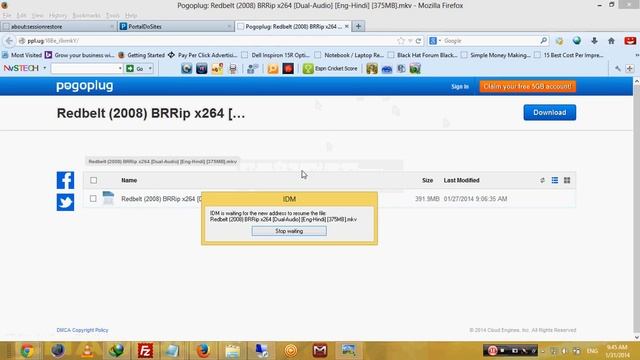640x360 pixels.
Task: Sort files by the Size column header
Action: pyautogui.click(x=427, y=180)
